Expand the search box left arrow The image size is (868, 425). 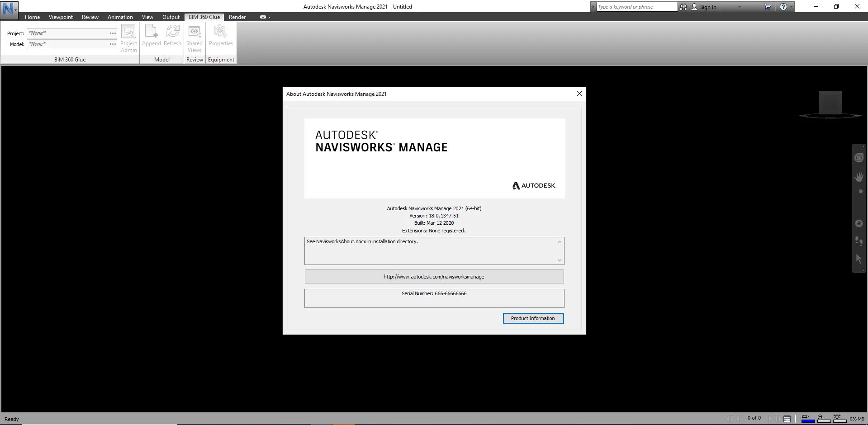(593, 7)
